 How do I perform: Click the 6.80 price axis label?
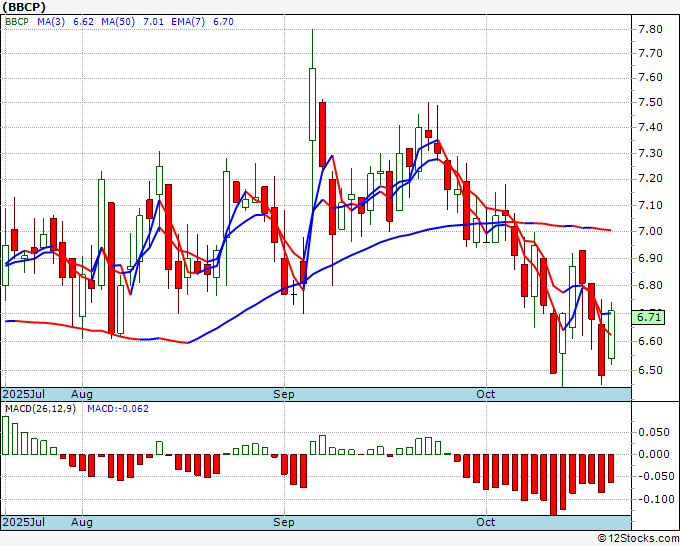(x=650, y=285)
